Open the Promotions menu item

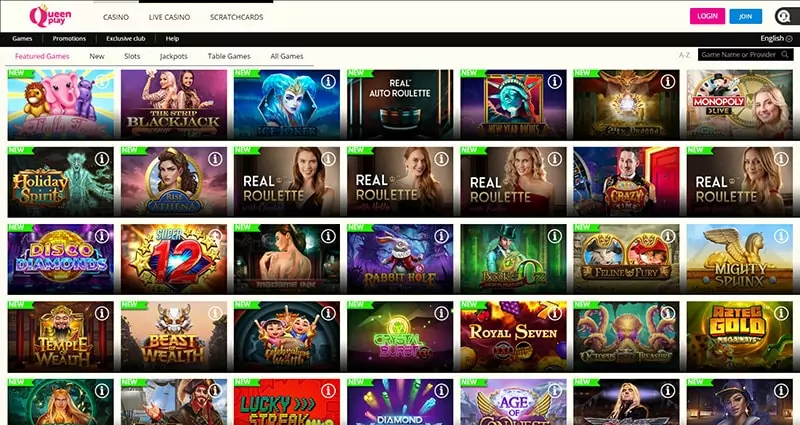[69, 38]
